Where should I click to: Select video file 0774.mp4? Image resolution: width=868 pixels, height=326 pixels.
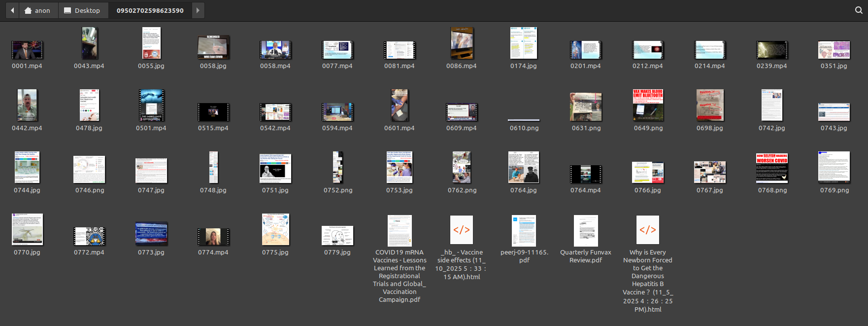coord(213,237)
